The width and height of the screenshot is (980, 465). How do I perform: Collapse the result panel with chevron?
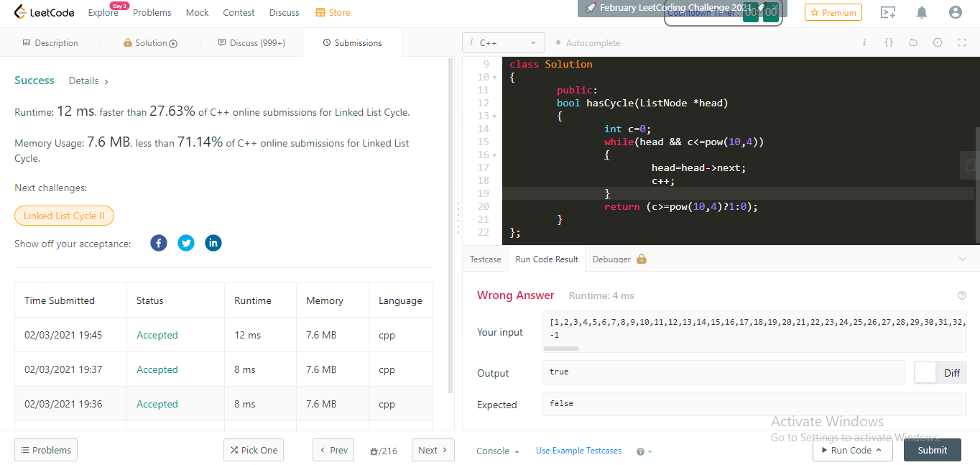point(963,259)
